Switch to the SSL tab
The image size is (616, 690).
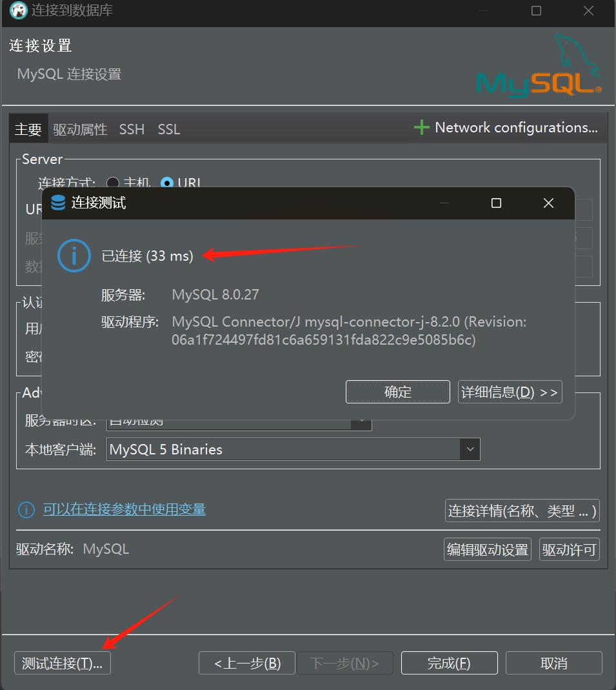coord(168,130)
